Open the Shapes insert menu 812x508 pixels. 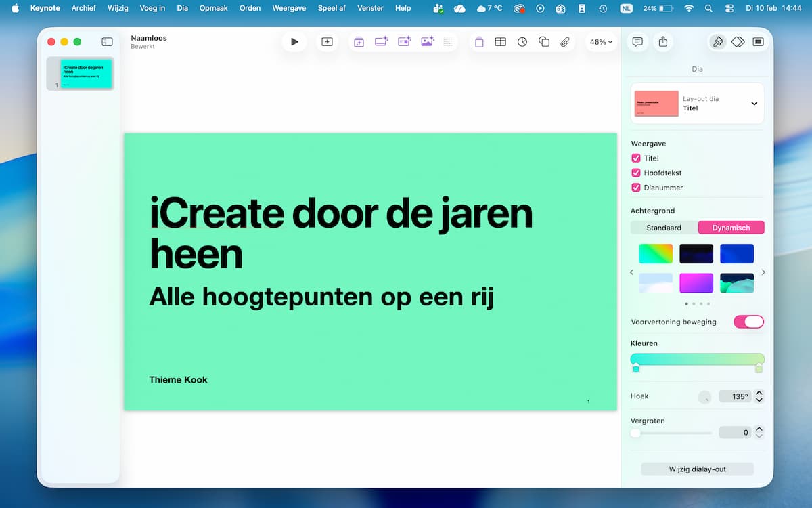(x=544, y=42)
